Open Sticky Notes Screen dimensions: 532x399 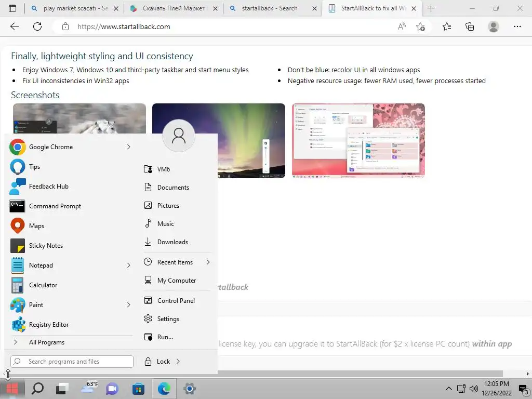tap(71, 246)
